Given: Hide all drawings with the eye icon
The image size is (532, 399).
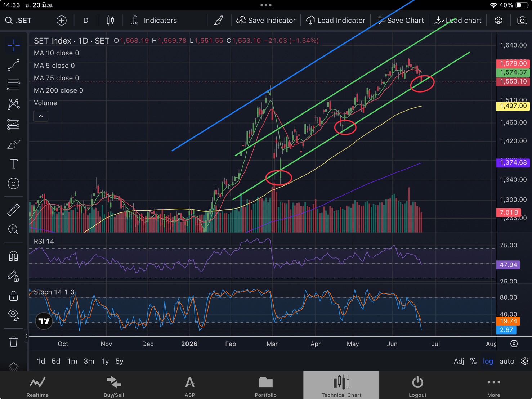Looking at the screenshot, I should click(x=13, y=314).
